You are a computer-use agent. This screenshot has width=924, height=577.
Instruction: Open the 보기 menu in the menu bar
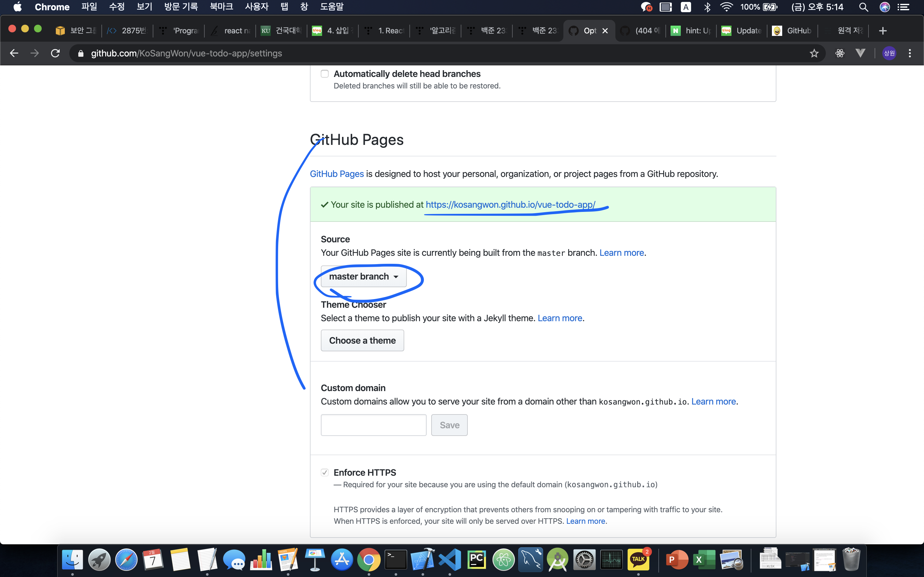point(144,7)
